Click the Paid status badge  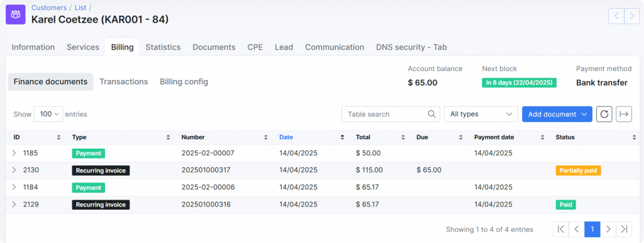565,205
